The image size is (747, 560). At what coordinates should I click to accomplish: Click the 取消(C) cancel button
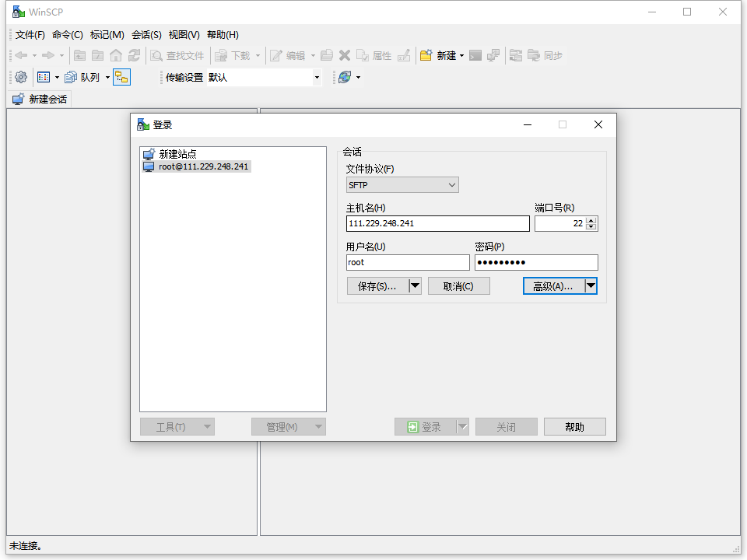(459, 286)
